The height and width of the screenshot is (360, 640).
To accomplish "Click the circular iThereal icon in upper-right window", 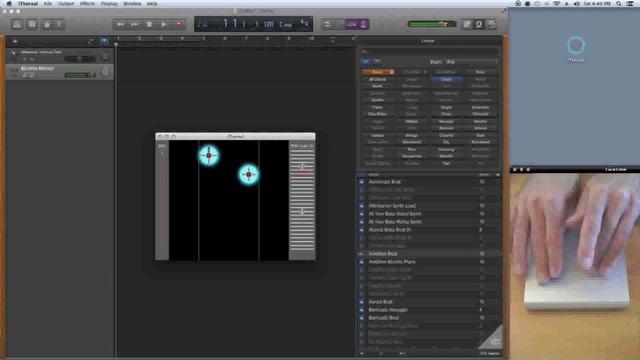I will 576,45.
